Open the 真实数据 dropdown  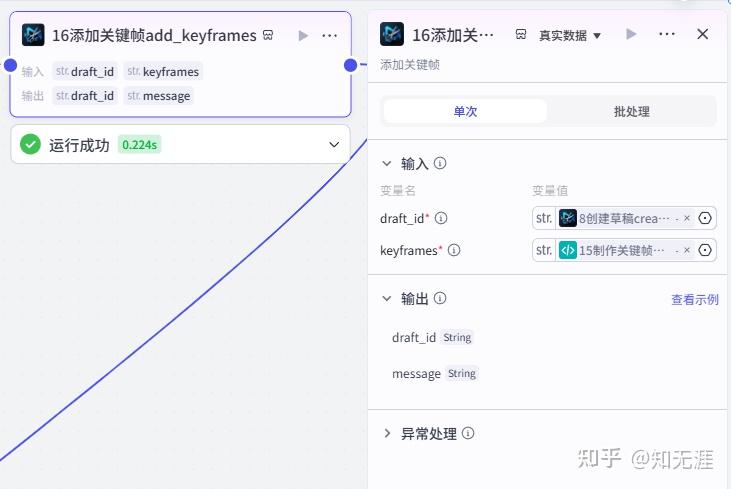click(570, 35)
